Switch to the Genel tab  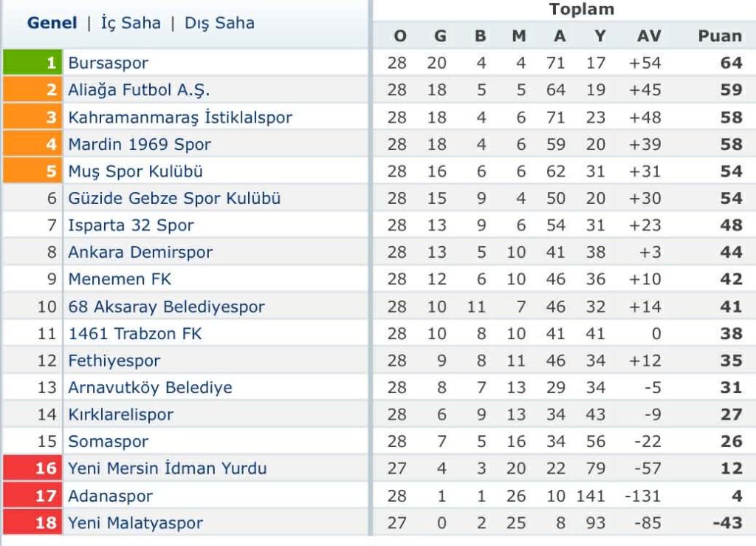coord(52,23)
